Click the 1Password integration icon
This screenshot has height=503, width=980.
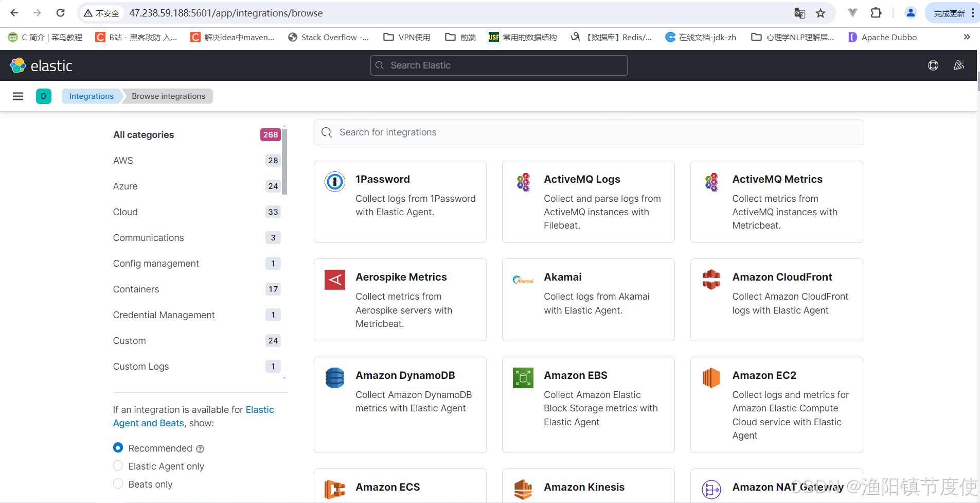coord(335,182)
